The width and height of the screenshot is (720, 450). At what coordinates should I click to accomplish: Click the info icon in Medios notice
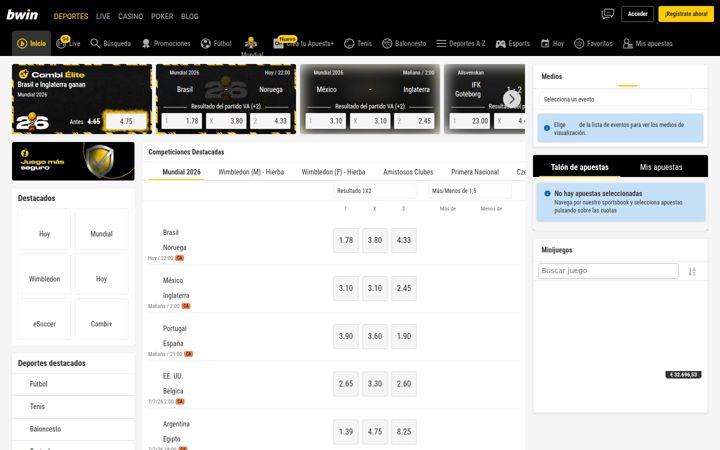tap(547, 128)
